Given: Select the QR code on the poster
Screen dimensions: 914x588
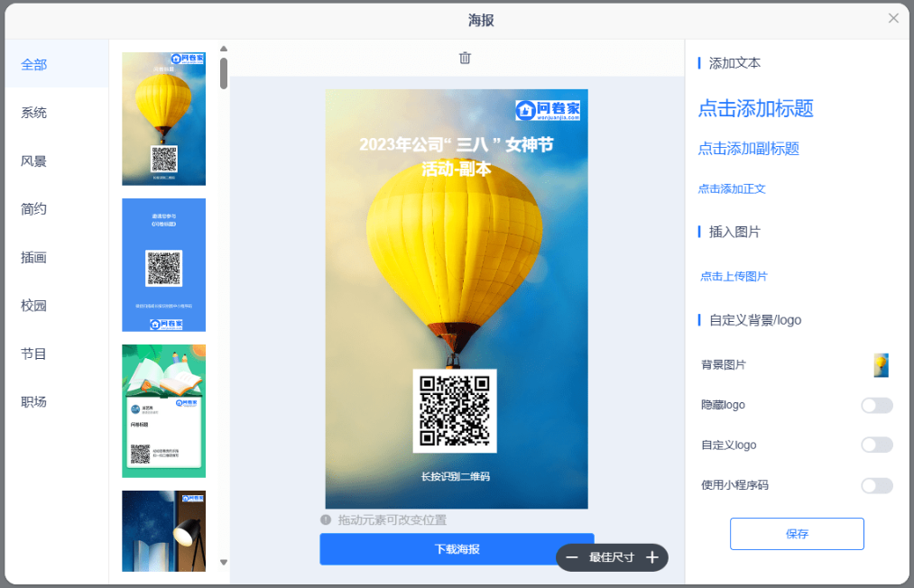Looking at the screenshot, I should (x=455, y=411).
